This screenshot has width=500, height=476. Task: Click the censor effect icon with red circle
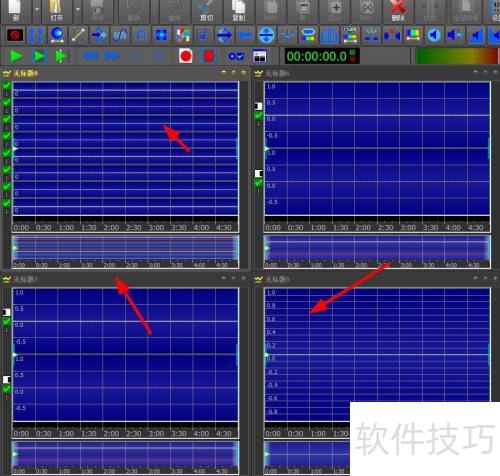[x=15, y=35]
